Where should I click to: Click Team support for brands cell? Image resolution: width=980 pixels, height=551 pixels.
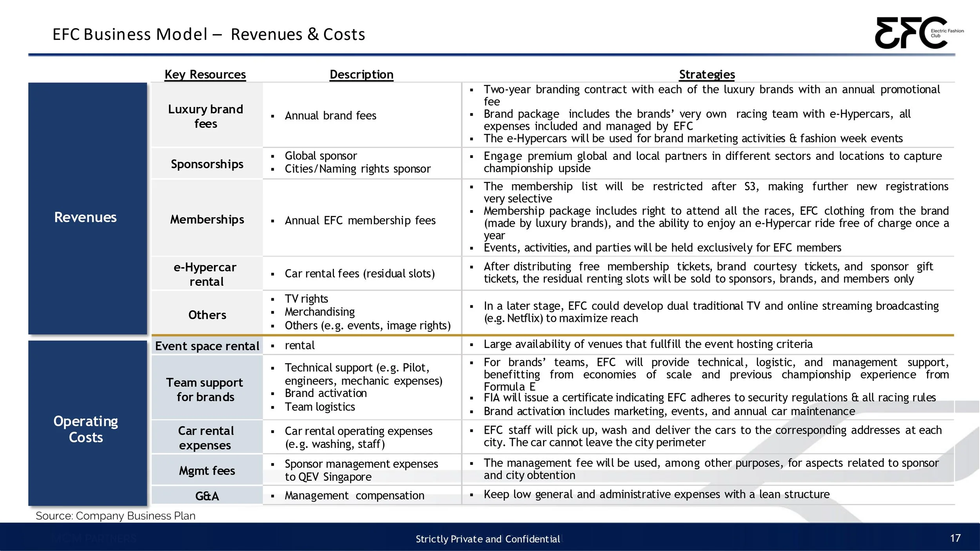coord(205,390)
